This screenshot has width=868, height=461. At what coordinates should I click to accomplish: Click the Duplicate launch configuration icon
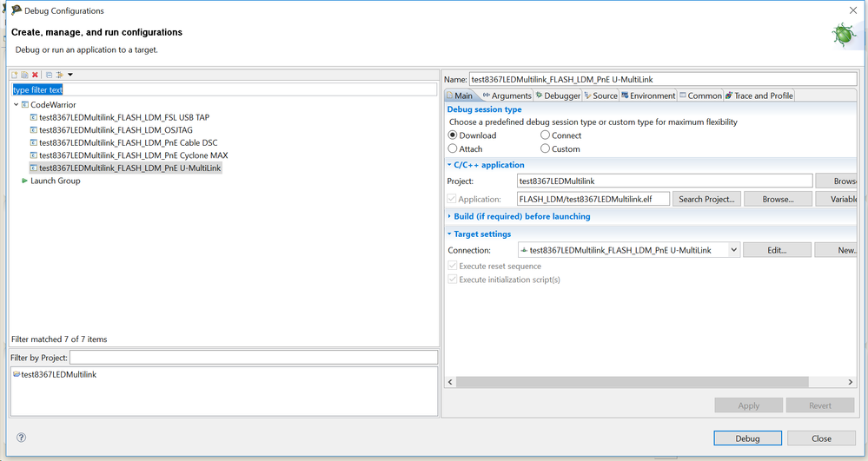(24, 75)
